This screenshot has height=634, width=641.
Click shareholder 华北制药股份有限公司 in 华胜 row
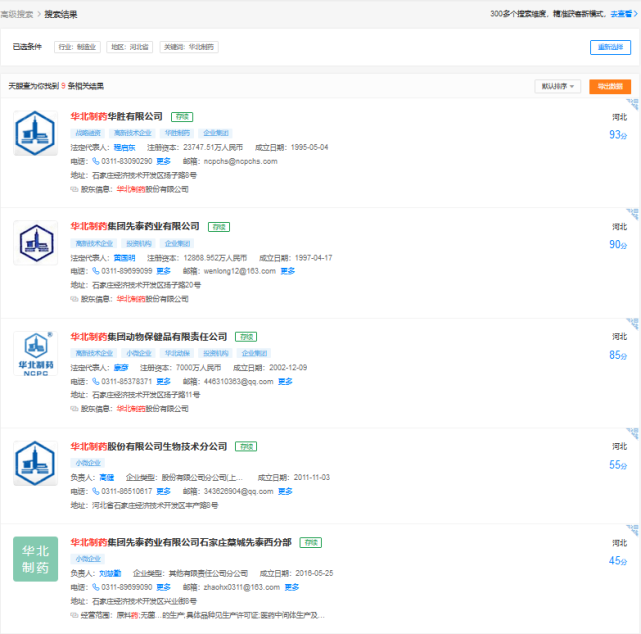(152, 189)
